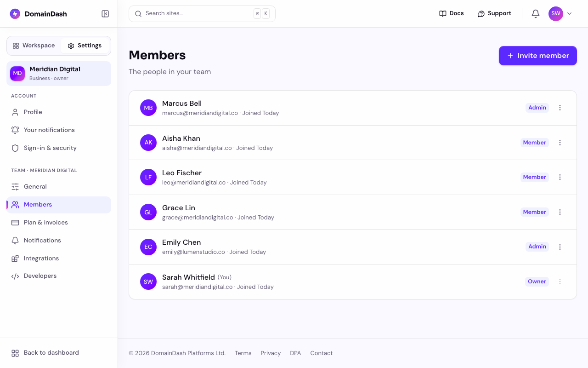The width and height of the screenshot is (588, 368).
Task: Go to Plan & invoices
Action: pyautogui.click(x=59, y=223)
